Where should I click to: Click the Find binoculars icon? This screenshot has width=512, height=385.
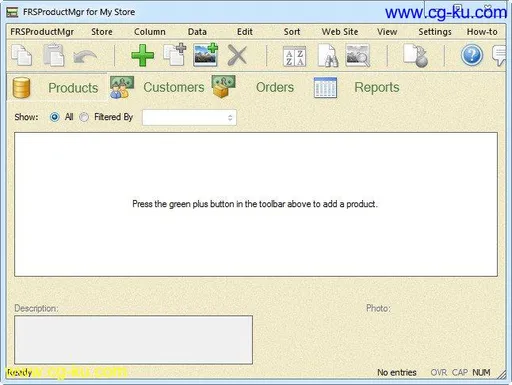click(x=327, y=56)
